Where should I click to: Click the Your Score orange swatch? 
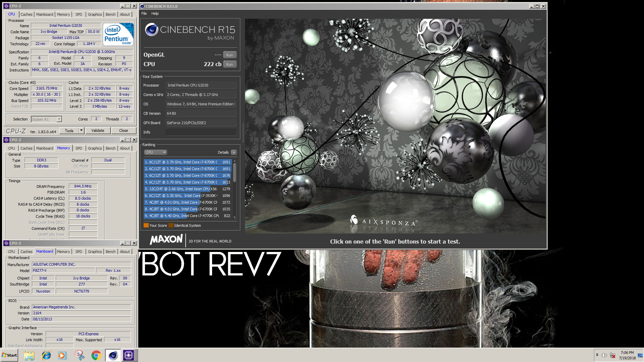click(x=146, y=225)
